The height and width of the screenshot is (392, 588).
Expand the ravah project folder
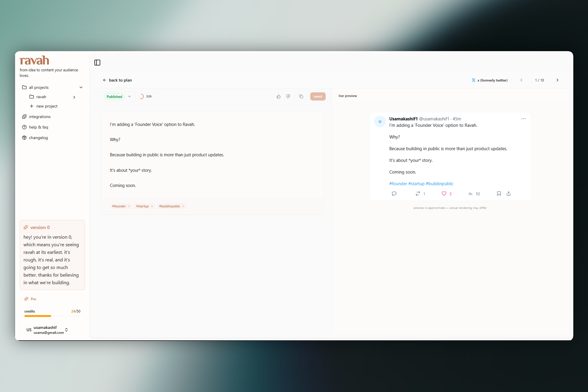point(74,97)
